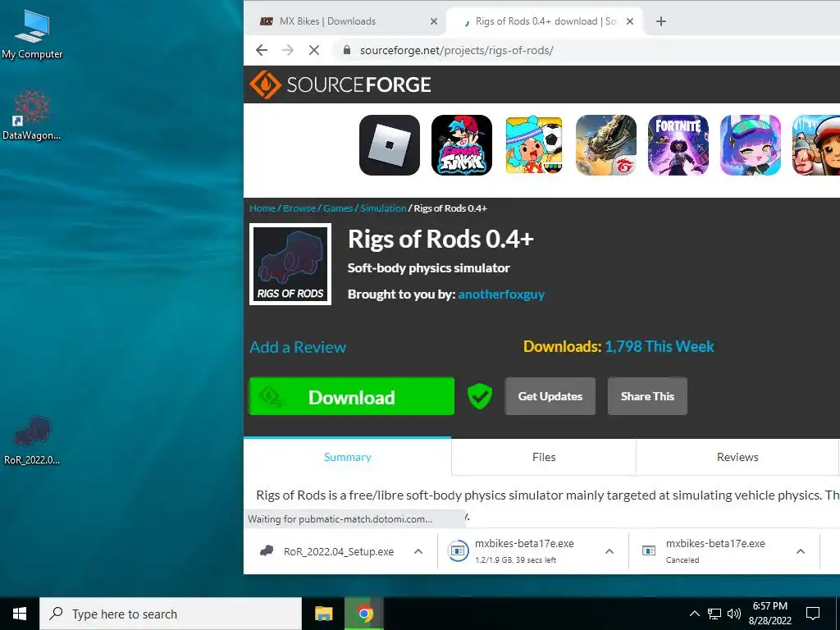Click the anime girl with helmet ad icon
The image size is (840, 630).
click(x=751, y=145)
